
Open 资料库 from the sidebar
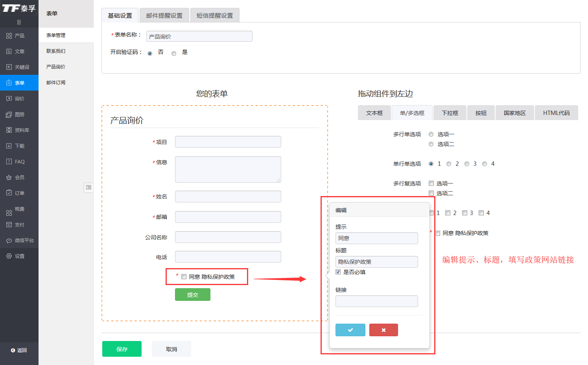tap(19, 130)
